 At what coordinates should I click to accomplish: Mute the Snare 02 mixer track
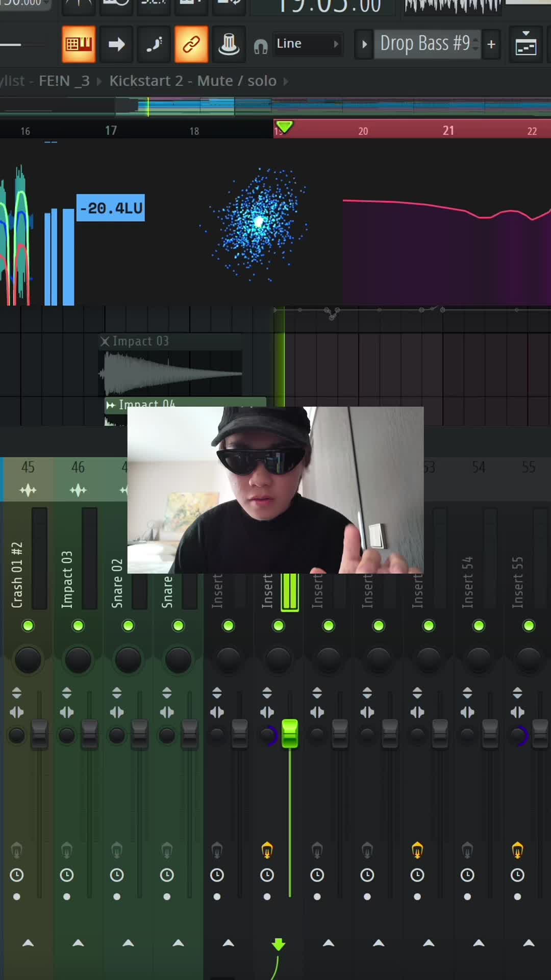tap(128, 626)
